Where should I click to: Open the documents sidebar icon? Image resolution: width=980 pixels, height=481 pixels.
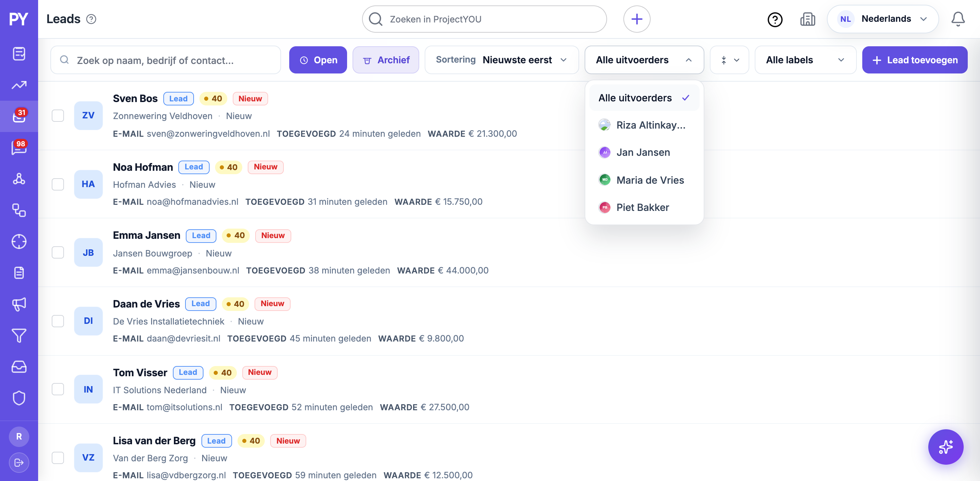(x=19, y=272)
